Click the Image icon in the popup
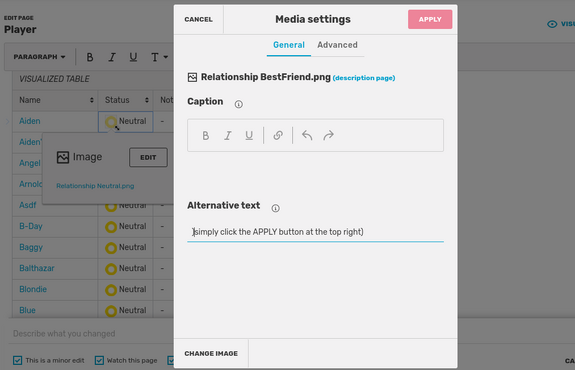This screenshot has height=370, width=575. [x=63, y=157]
